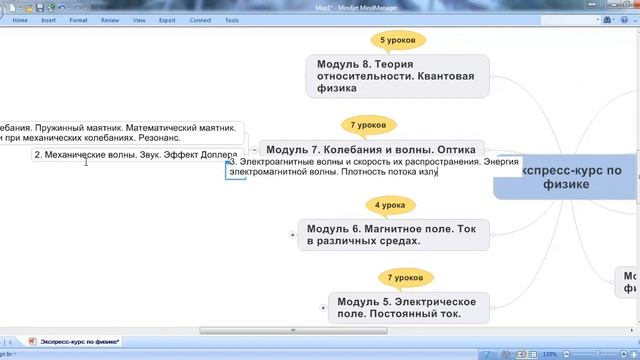Click the Help question mark icon
This screenshot has width=640, height=360.
pos(624,20)
